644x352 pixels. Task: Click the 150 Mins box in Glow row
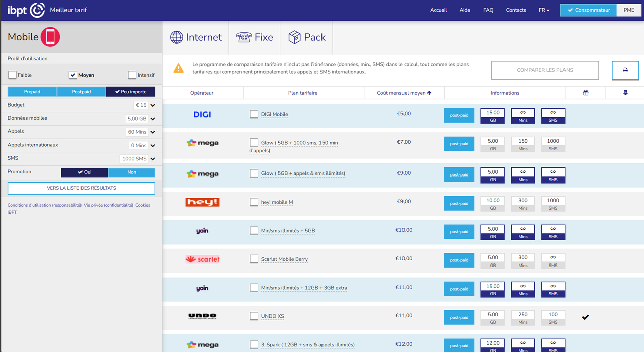(x=523, y=144)
